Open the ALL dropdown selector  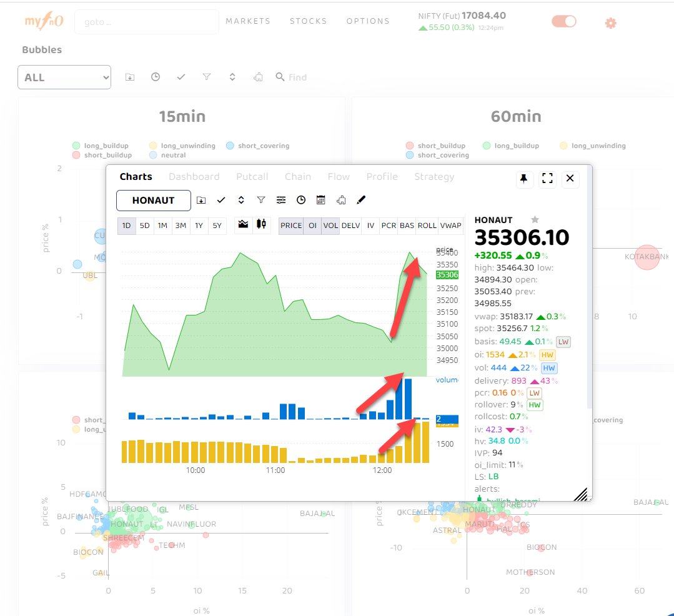pyautogui.click(x=64, y=77)
